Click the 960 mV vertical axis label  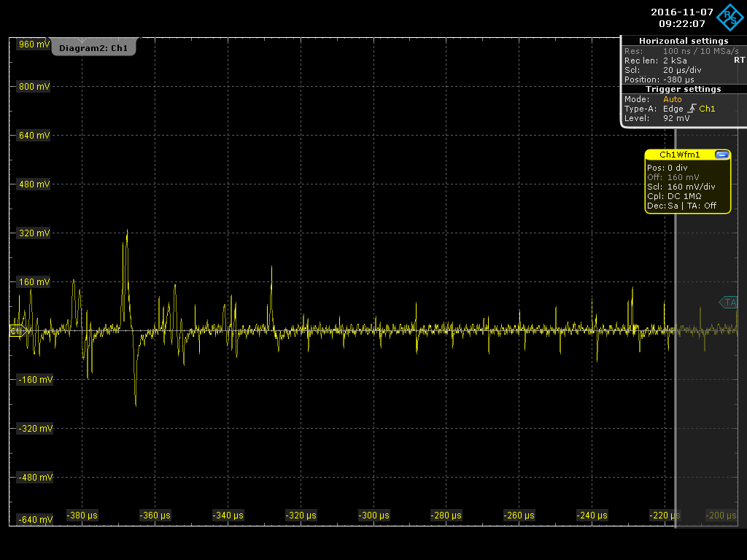tap(34, 44)
